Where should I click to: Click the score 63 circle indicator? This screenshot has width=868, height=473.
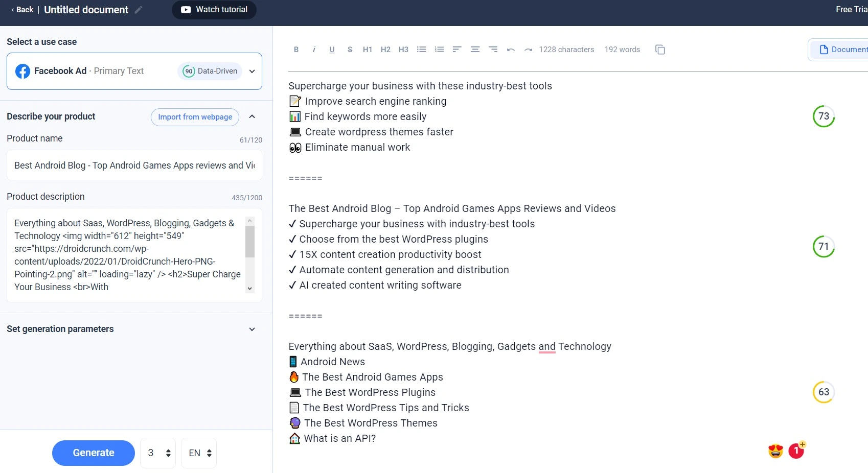824,392
